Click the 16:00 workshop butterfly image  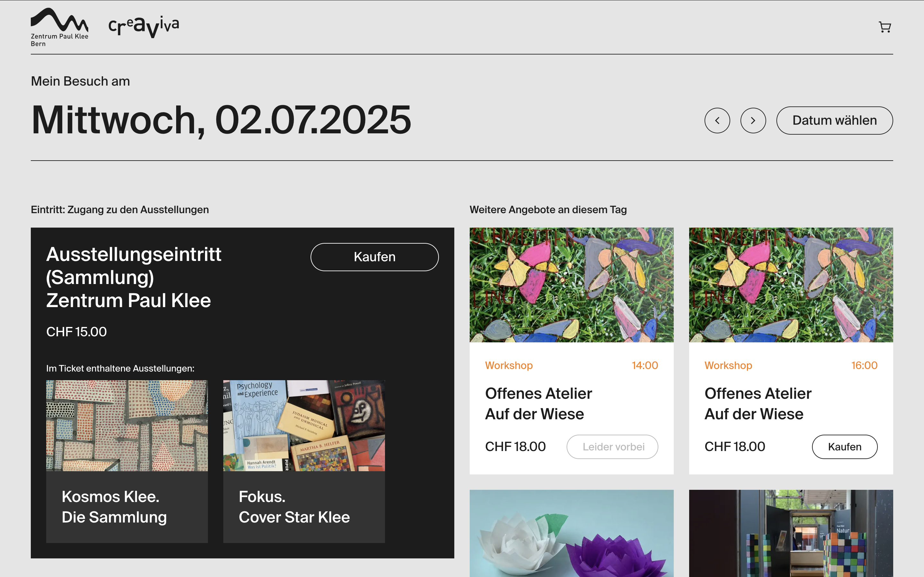791,285
